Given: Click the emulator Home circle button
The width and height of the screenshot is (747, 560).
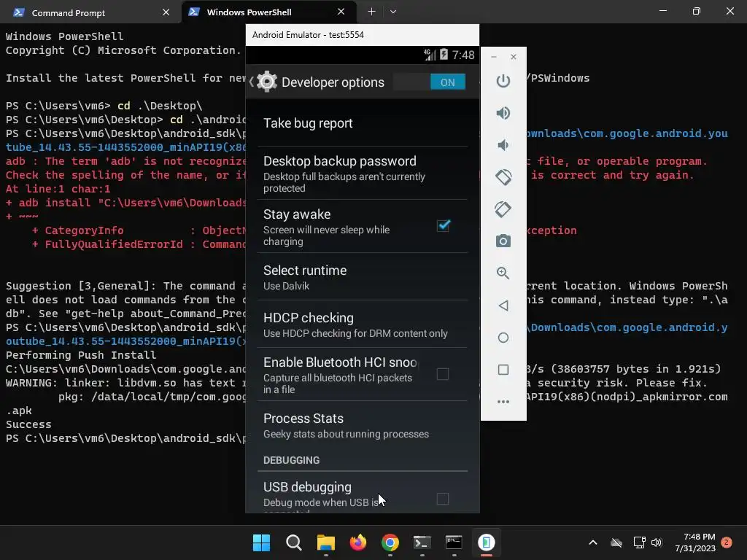Looking at the screenshot, I should [x=503, y=338].
